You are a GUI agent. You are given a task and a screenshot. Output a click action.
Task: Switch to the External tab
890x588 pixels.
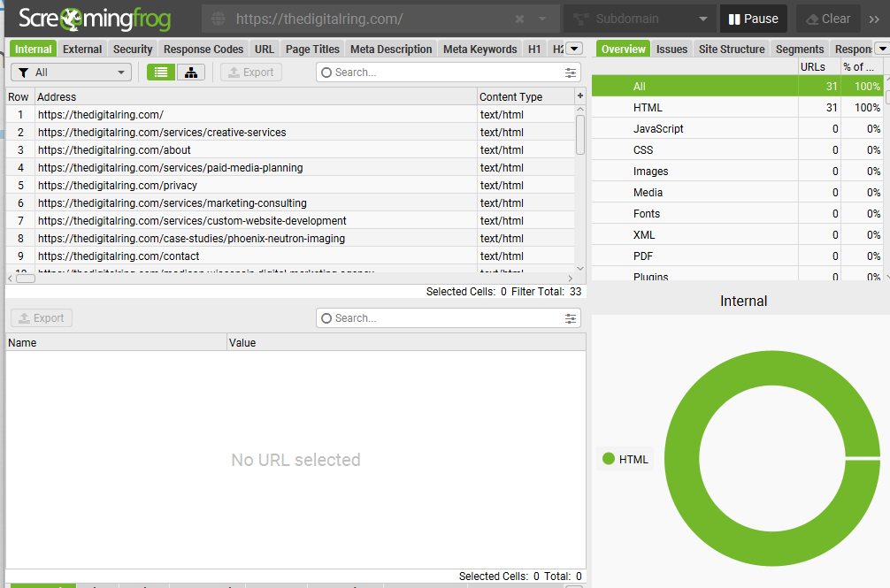point(82,50)
